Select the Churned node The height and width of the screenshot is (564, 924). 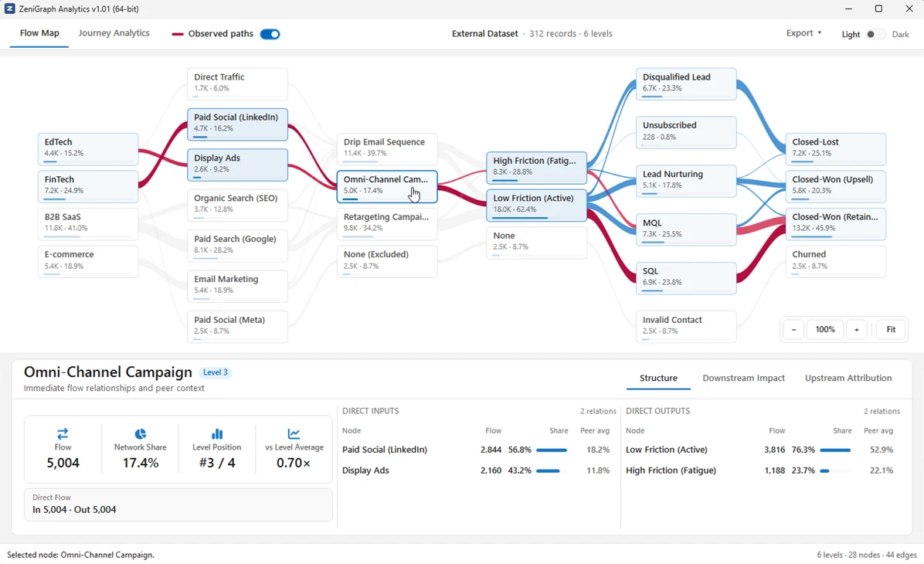(836, 261)
